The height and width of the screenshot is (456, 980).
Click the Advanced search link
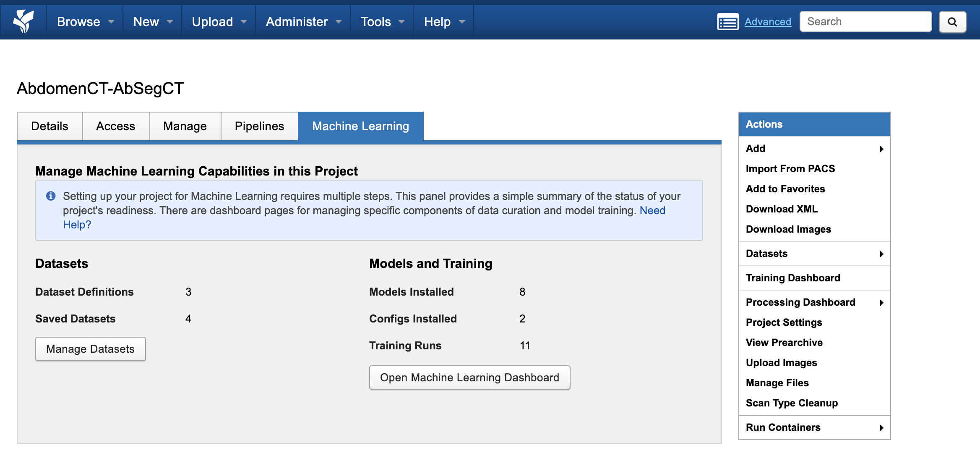[768, 22]
